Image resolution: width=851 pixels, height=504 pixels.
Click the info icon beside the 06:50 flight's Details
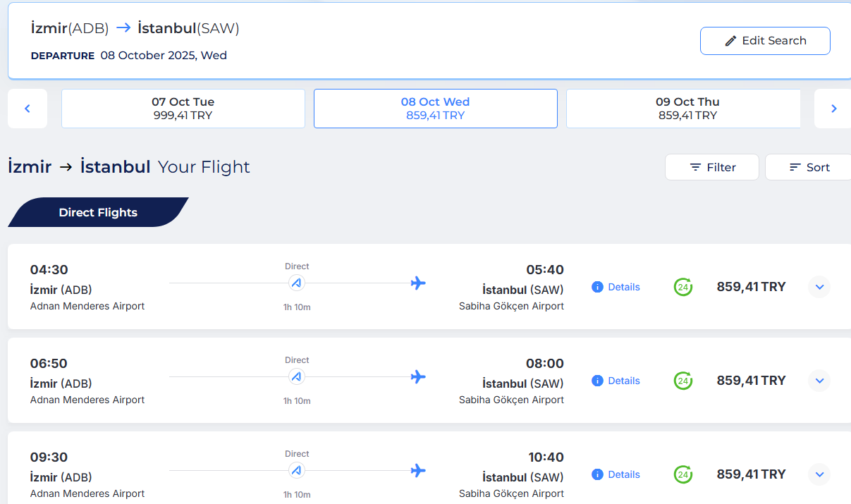tap(597, 381)
